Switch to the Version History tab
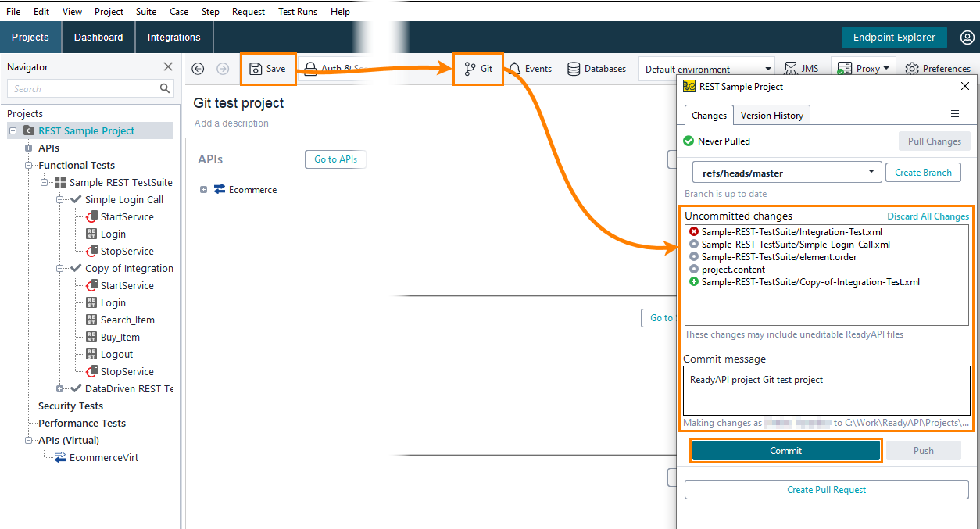Screen dimensions: 980x529 pyautogui.click(x=771, y=115)
